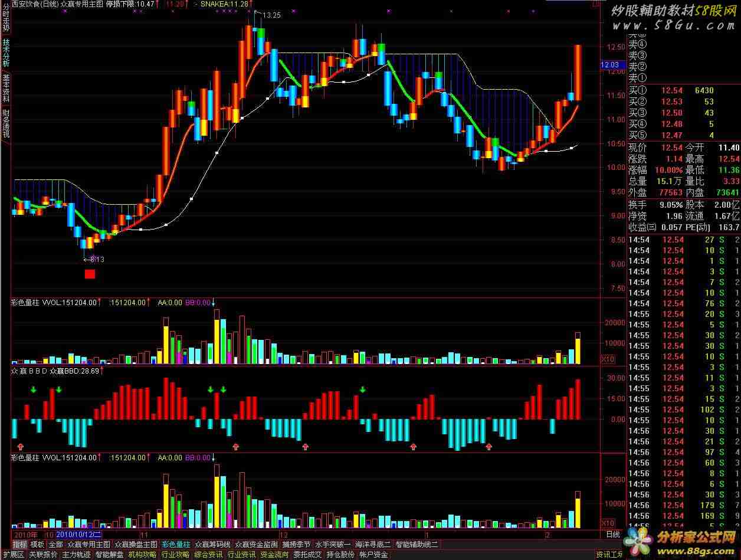Click the 日线 period label
The image size is (741, 560).
[x=614, y=534]
